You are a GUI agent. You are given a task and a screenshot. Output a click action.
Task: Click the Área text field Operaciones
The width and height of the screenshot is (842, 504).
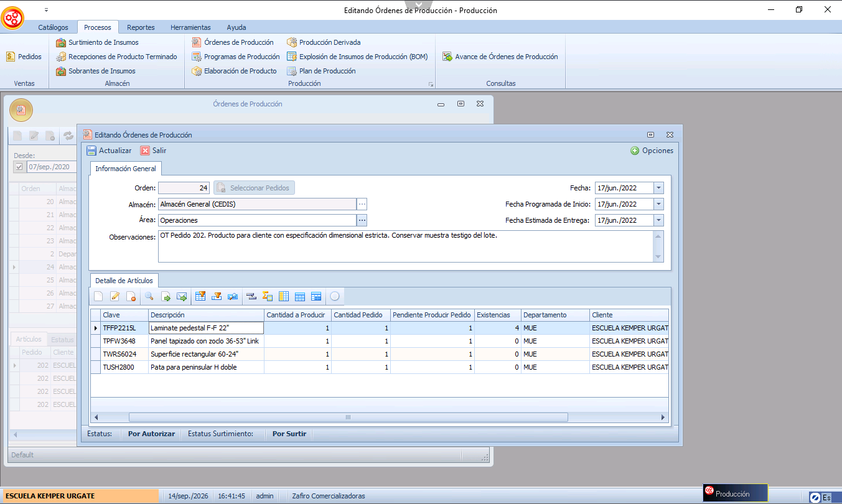(257, 220)
